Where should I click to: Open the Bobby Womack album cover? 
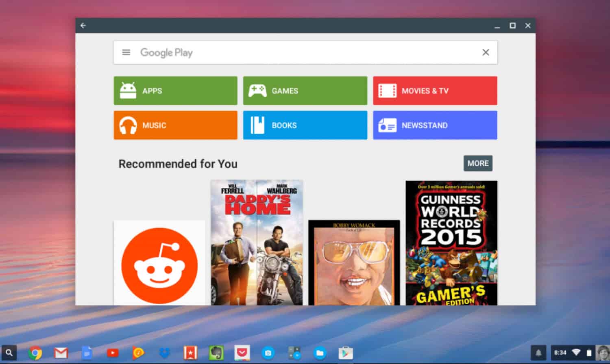point(354,263)
